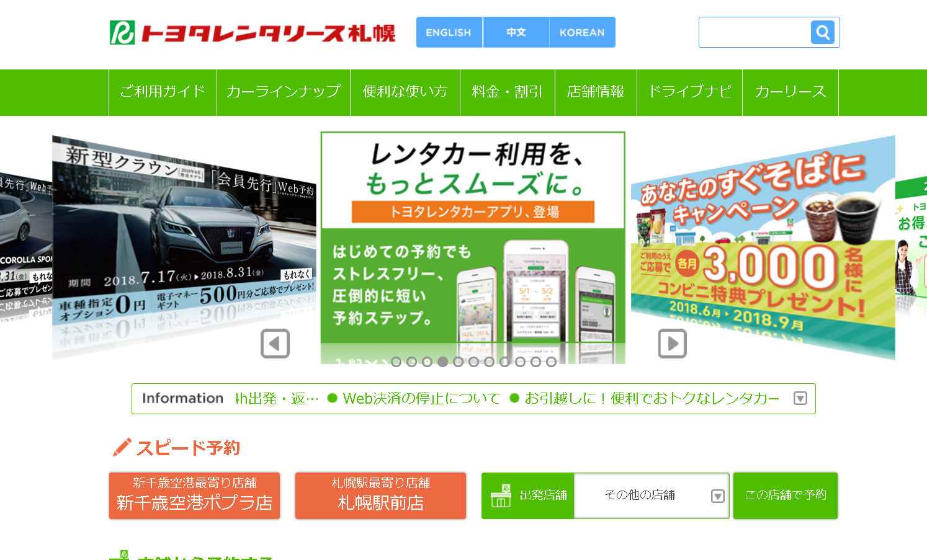927x560 pixels.
Task: Click the magnifier search icon button
Action: point(823,32)
